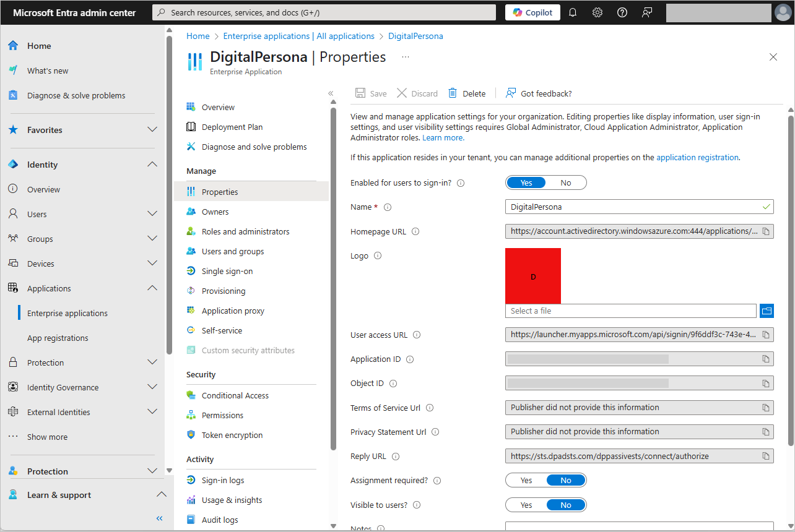The height and width of the screenshot is (532, 795).
Task: Open the help question mark icon
Action: coord(622,12)
